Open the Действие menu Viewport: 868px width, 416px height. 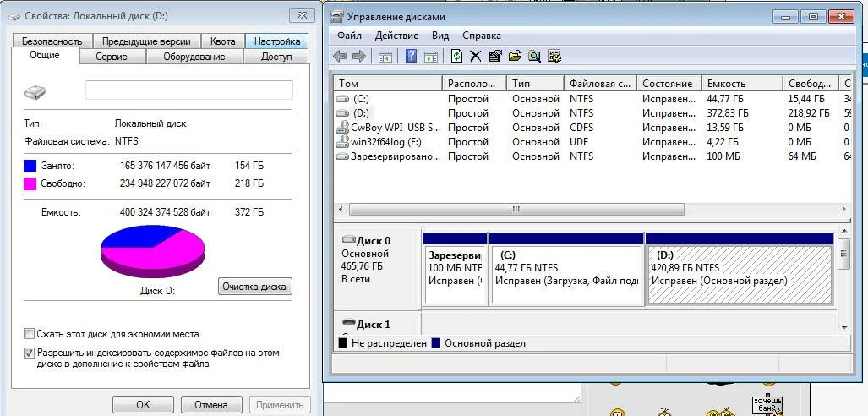pyautogui.click(x=397, y=36)
